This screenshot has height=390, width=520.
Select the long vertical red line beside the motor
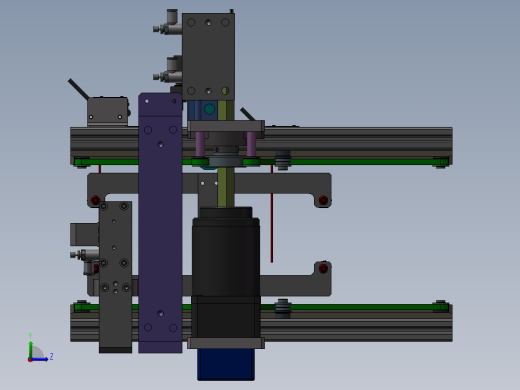pos(272,213)
